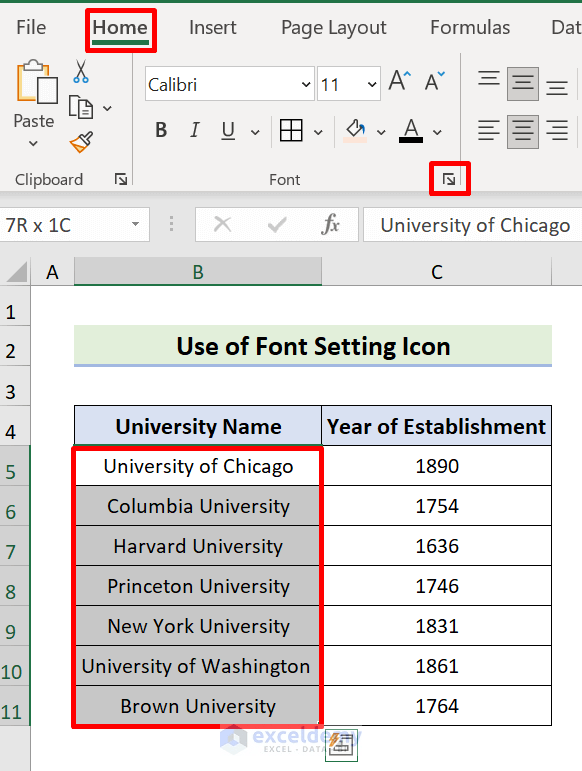Screen dimensions: 582x771
Task: Cancel formula entry with X icon
Action: [223, 225]
